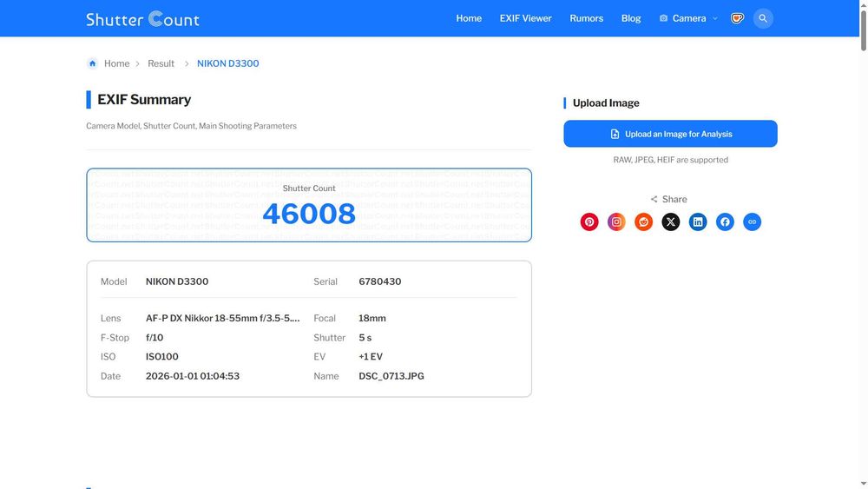The image size is (868, 489).
Task: Copy link with the chain icon
Action: (752, 221)
